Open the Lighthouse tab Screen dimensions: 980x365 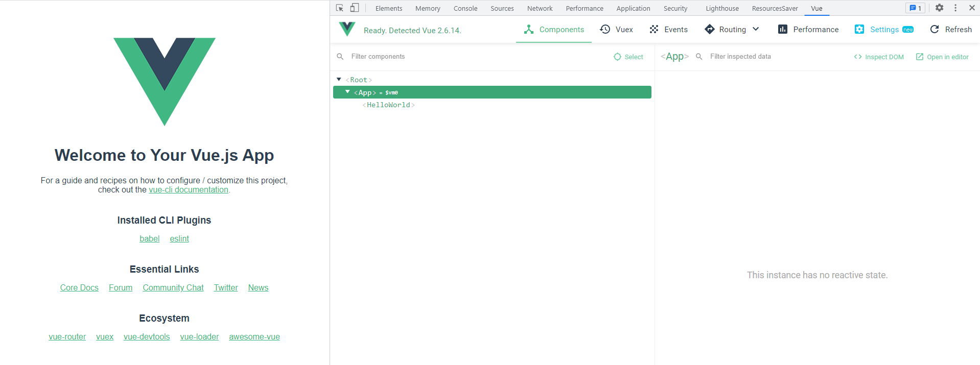722,8
